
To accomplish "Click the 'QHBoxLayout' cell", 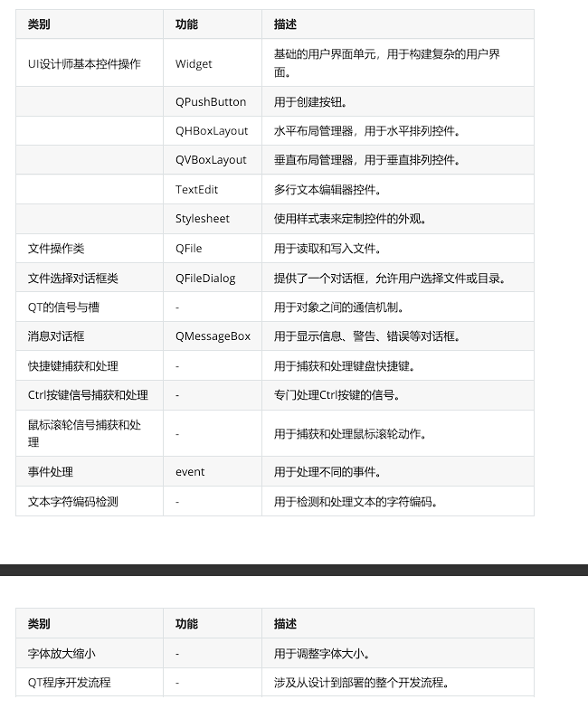I will [212, 131].
